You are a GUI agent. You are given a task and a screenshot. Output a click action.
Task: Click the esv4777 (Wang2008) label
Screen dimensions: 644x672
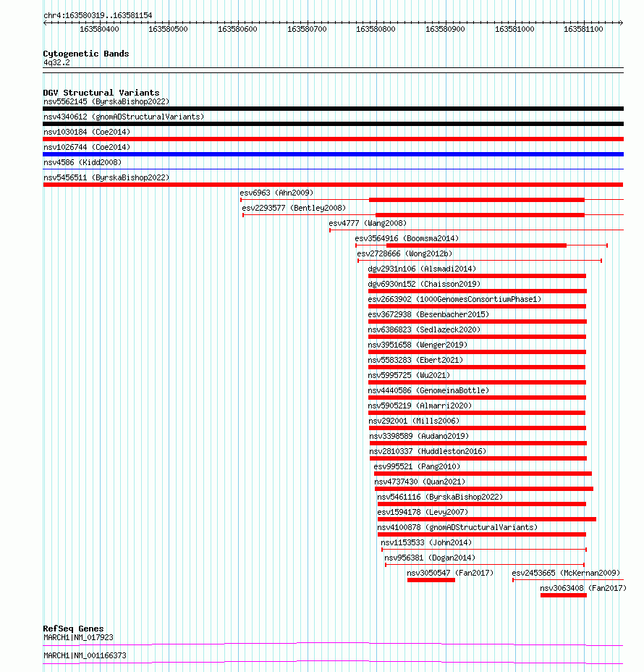tap(368, 223)
